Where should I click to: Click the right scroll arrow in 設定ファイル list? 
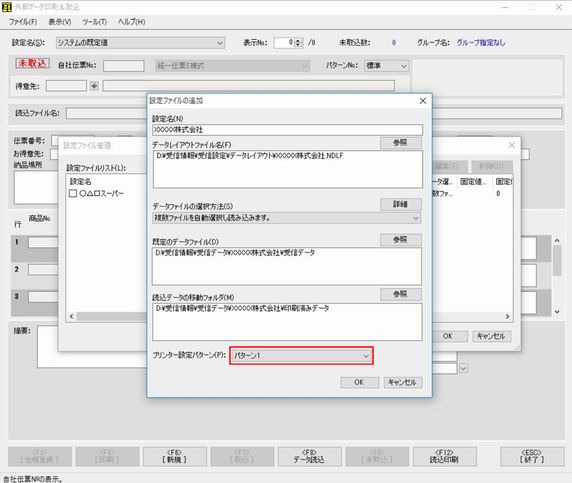coord(507,316)
